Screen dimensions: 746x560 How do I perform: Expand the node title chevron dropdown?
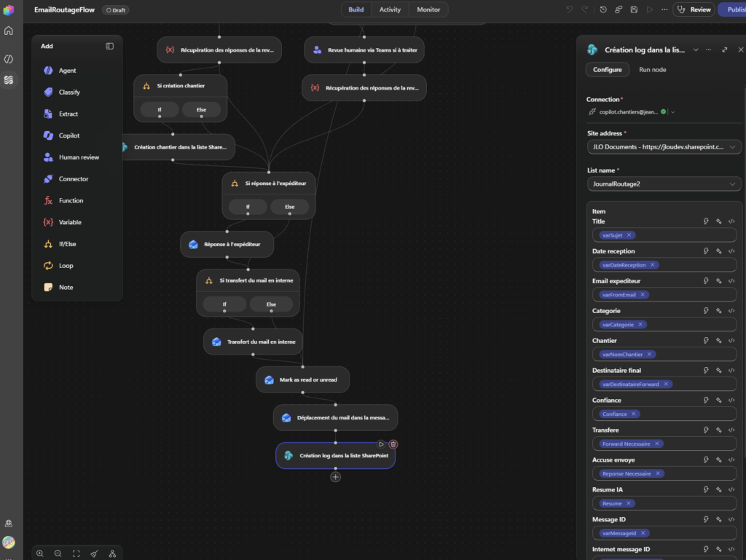click(x=696, y=50)
